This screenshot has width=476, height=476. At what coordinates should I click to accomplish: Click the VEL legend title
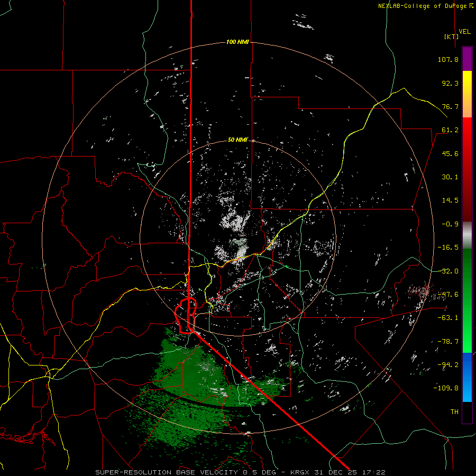pos(464,32)
